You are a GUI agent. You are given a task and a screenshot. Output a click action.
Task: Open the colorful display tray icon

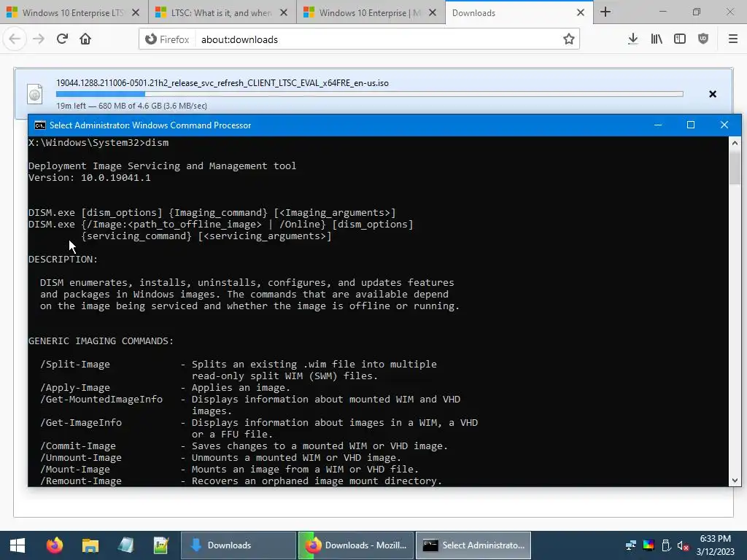(x=649, y=545)
